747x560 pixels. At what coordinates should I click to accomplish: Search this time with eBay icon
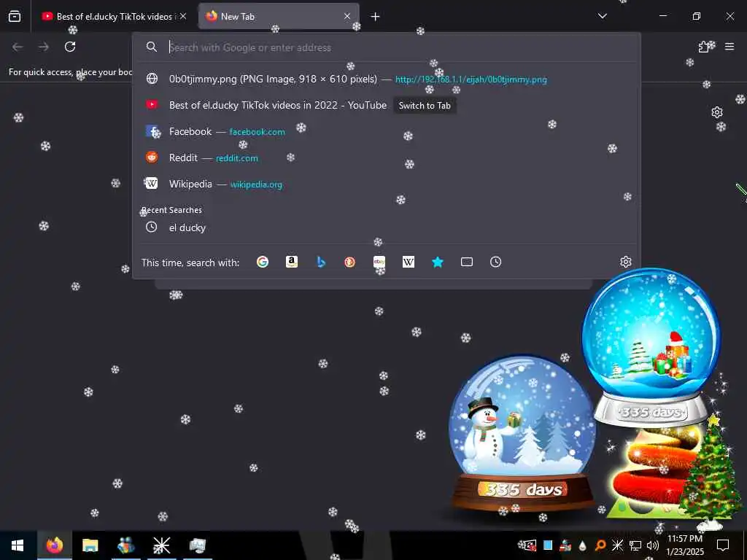[379, 262]
